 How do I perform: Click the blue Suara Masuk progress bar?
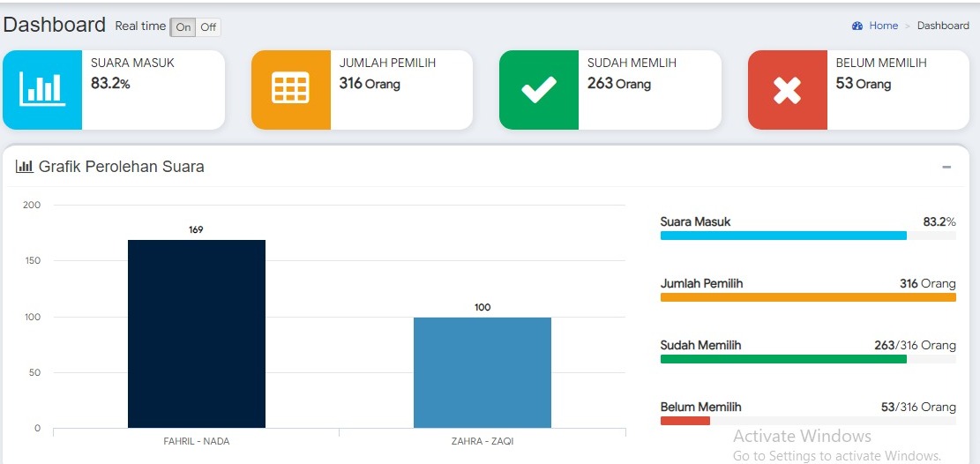tap(783, 236)
